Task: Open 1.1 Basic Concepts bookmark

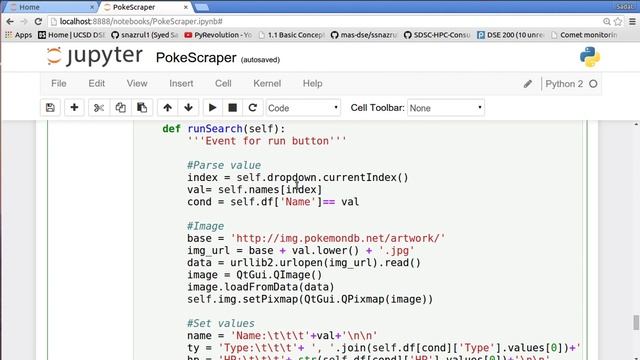Action: click(291, 35)
